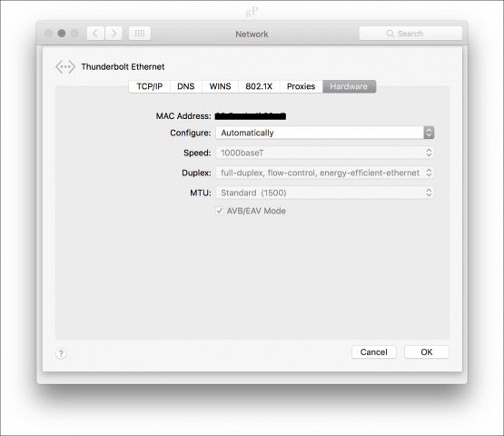
Task: Expand the Speed 1000baseT dropdown
Action: point(324,153)
